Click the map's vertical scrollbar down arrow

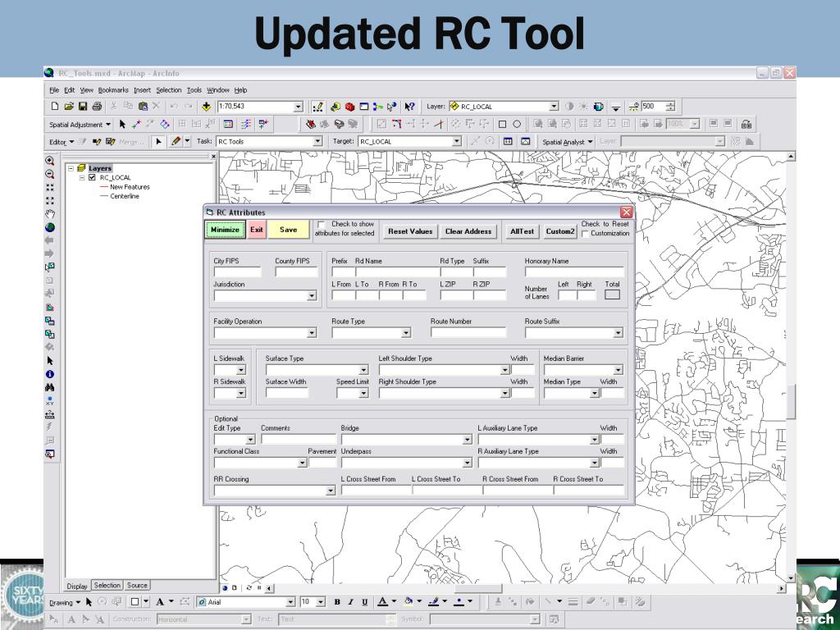click(x=791, y=578)
